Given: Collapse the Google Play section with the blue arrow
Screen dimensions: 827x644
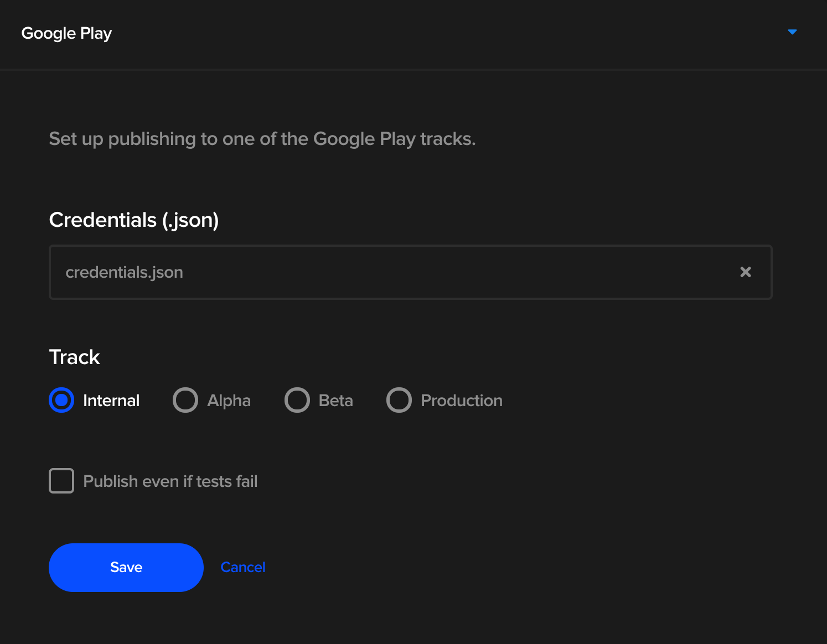Looking at the screenshot, I should coord(792,32).
